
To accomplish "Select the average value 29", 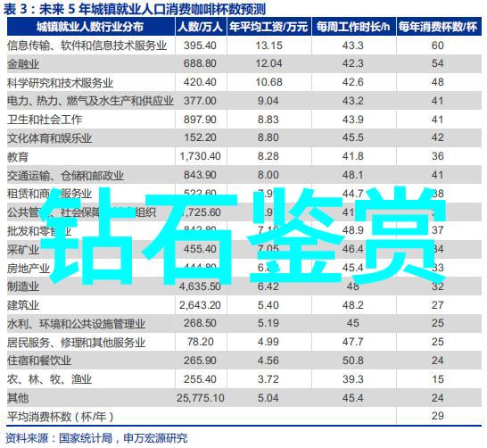I will pos(437,416).
